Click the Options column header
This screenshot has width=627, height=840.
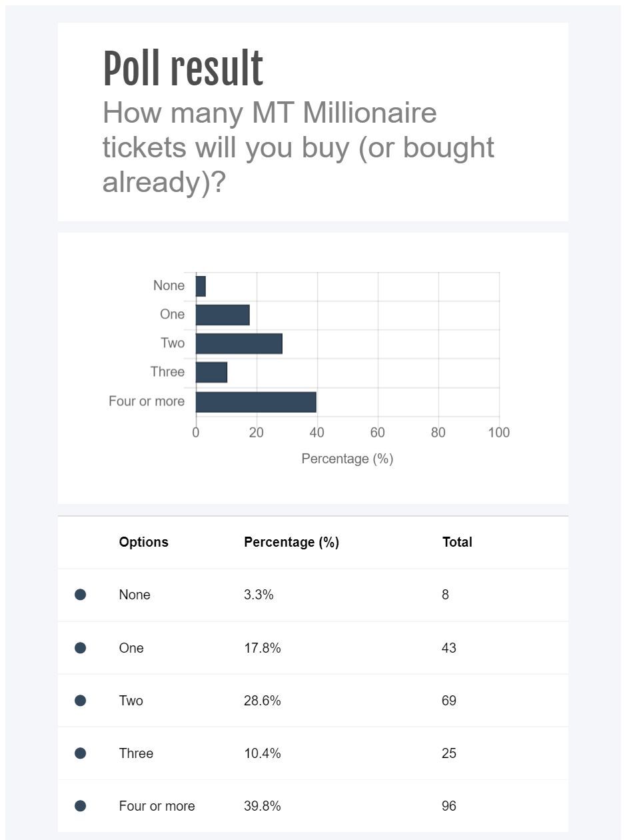pyautogui.click(x=143, y=542)
